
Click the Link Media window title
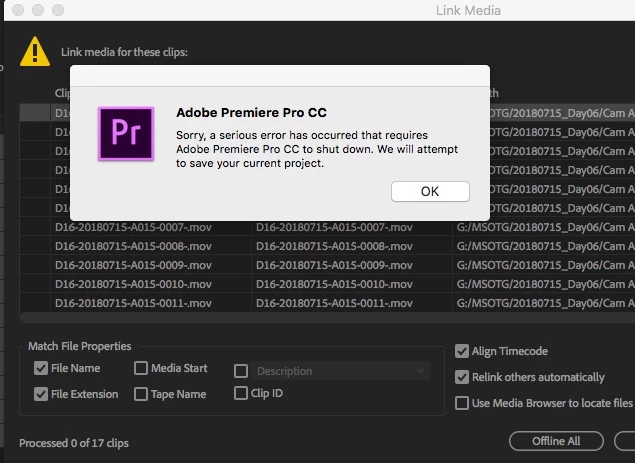point(468,10)
